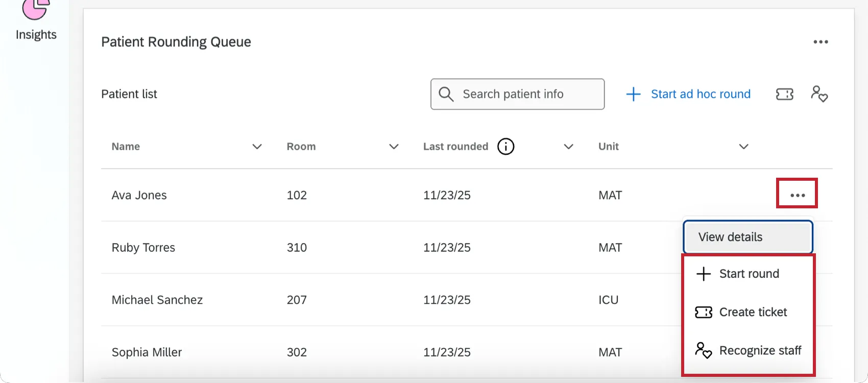
Task: Click the Michael Sanchez patient name
Action: pos(157,300)
